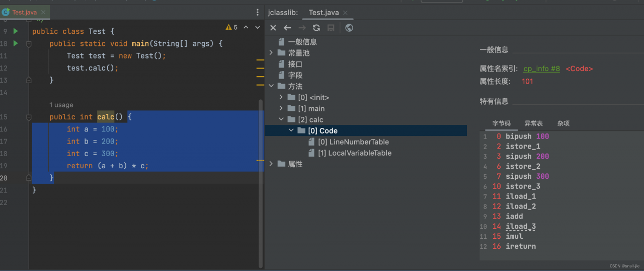Expand the [1] main method node
The width and height of the screenshot is (644, 271).
[x=281, y=108]
